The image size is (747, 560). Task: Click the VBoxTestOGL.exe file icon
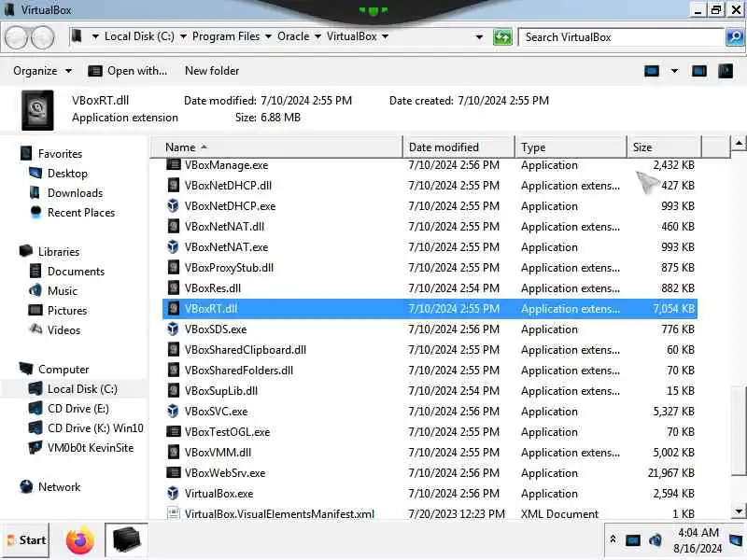coord(174,431)
